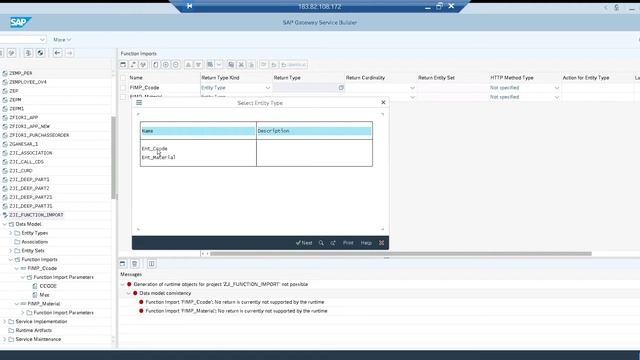The width and height of the screenshot is (640, 360).
Task: Click the HTTP Method Type column header
Action: point(511,78)
